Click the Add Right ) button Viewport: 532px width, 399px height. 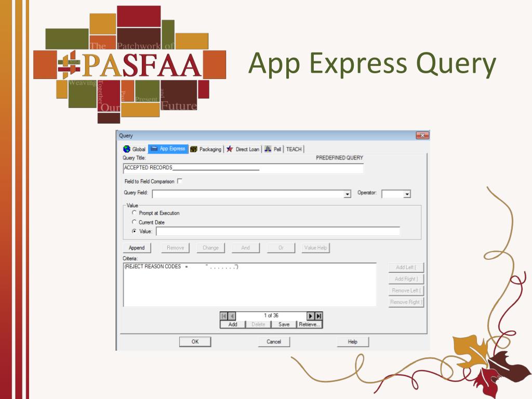pos(406,279)
